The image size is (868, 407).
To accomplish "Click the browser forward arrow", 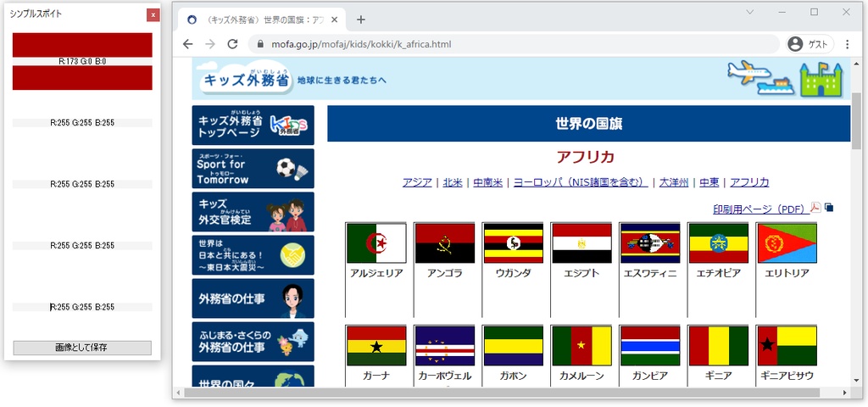I will tap(210, 44).
